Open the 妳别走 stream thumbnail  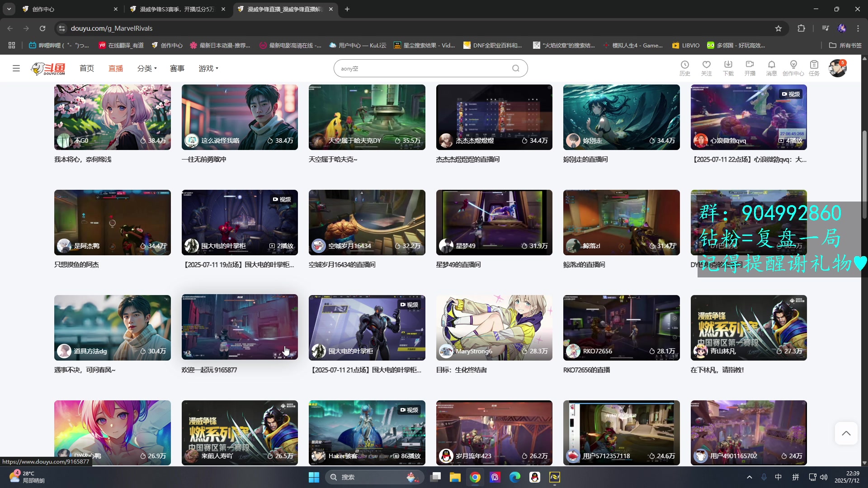pos(621,117)
